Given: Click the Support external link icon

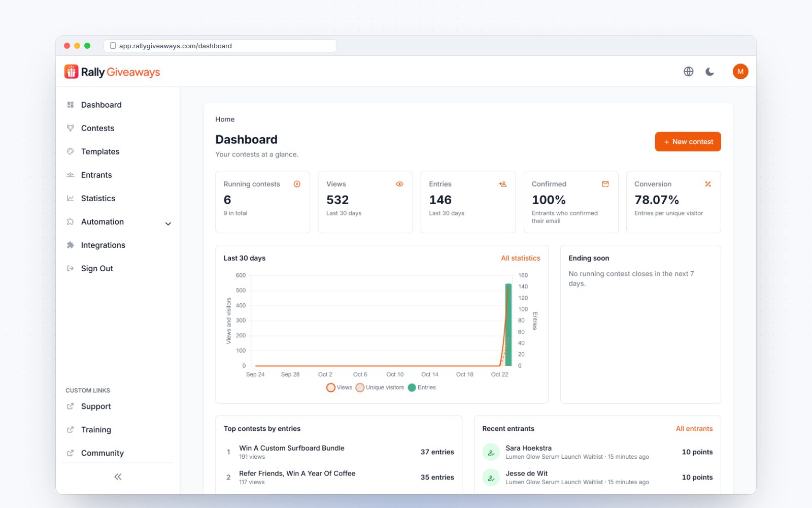Looking at the screenshot, I should (x=71, y=406).
